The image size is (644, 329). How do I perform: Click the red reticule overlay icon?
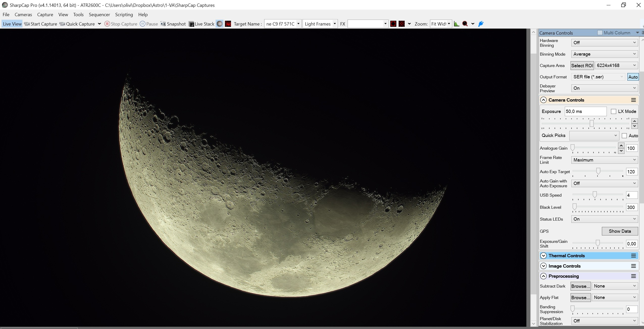coord(393,24)
